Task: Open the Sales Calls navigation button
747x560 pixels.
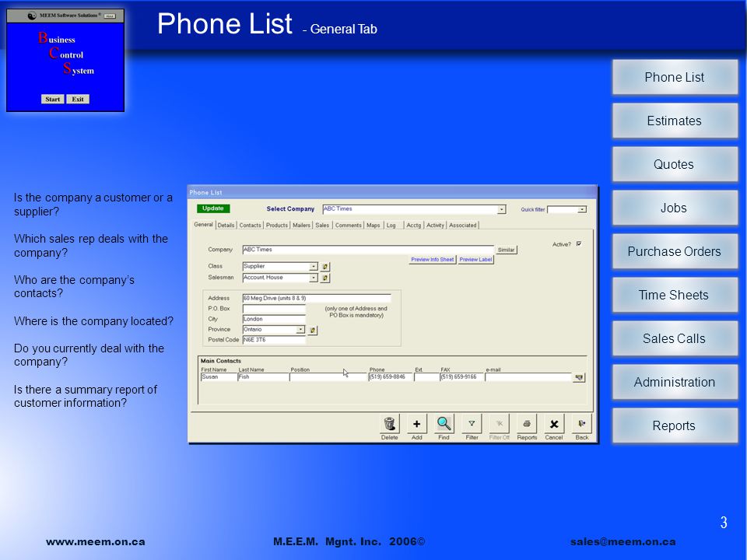Action: tap(675, 338)
